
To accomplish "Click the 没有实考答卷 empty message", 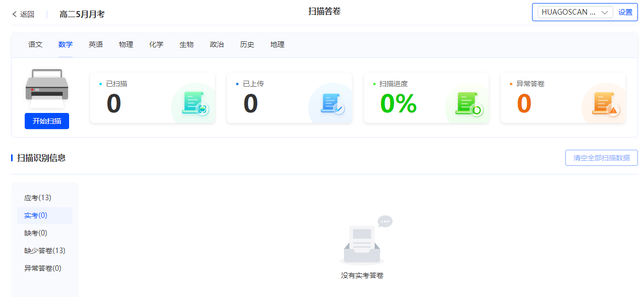I will point(362,276).
